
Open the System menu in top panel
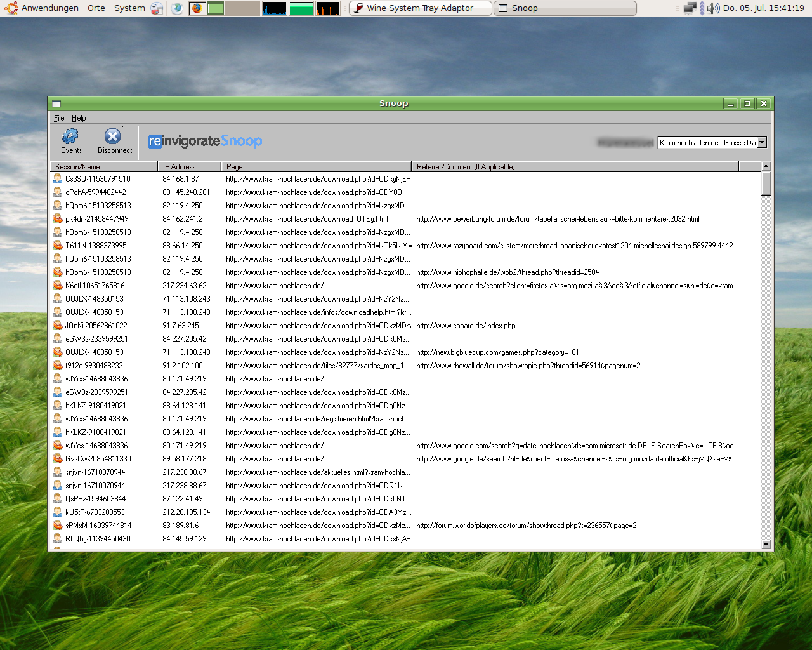(129, 8)
